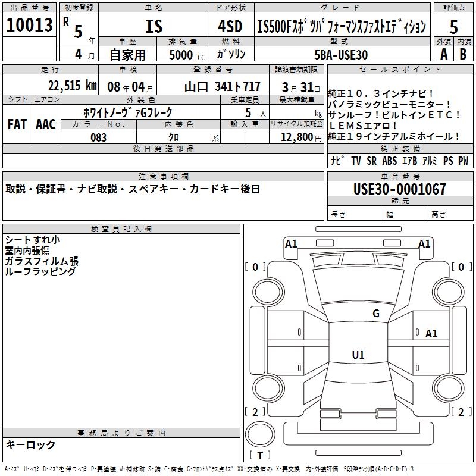Click displacement value 5000 cc
The image size is (476, 476).
187,55
